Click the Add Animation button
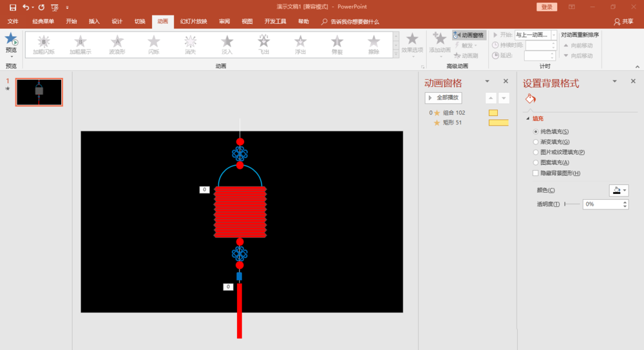 pyautogui.click(x=439, y=44)
